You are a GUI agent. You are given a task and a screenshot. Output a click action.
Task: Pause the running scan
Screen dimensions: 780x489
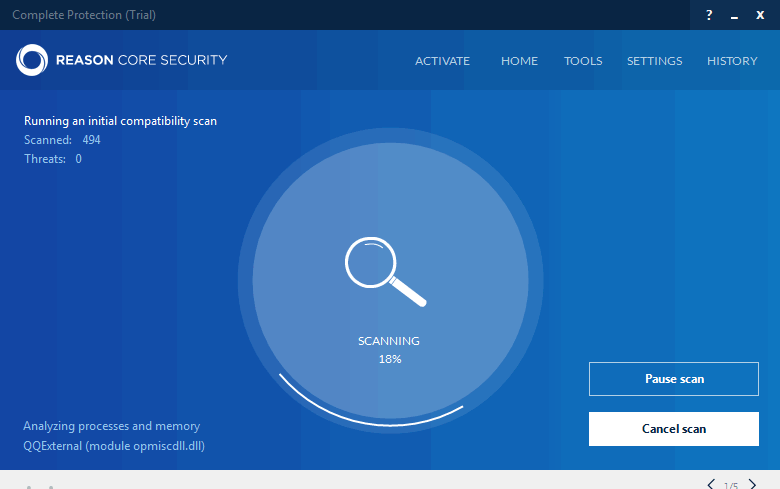(674, 379)
